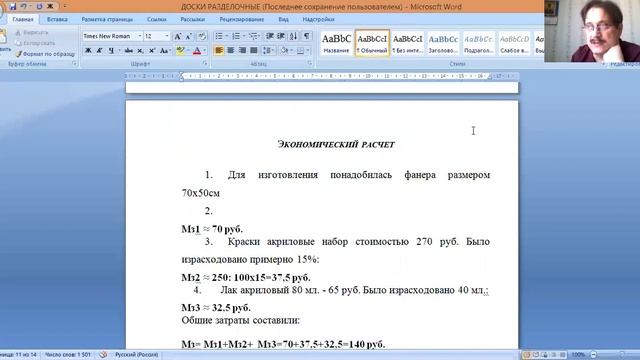Save the document from the quick access toolbar

pos(13,7)
